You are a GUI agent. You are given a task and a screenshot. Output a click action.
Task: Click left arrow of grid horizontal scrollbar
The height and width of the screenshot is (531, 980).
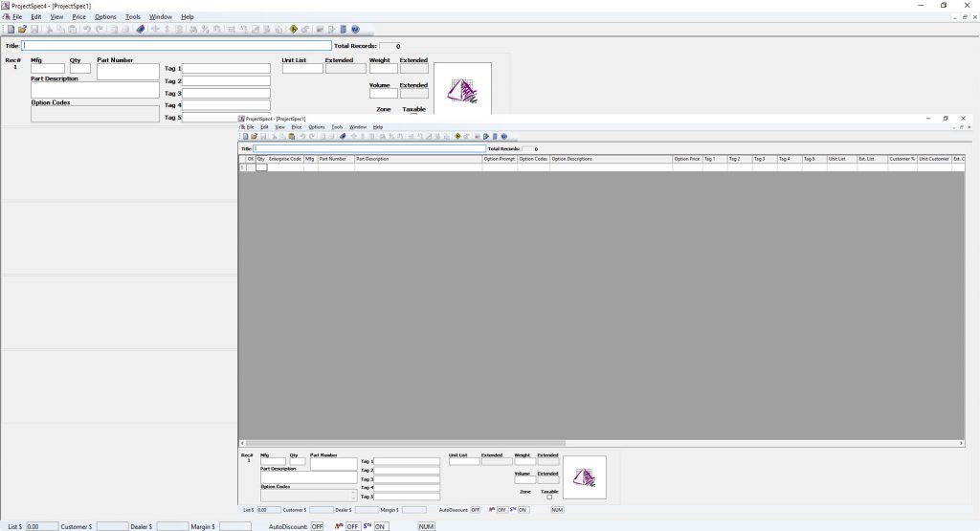[x=242, y=443]
